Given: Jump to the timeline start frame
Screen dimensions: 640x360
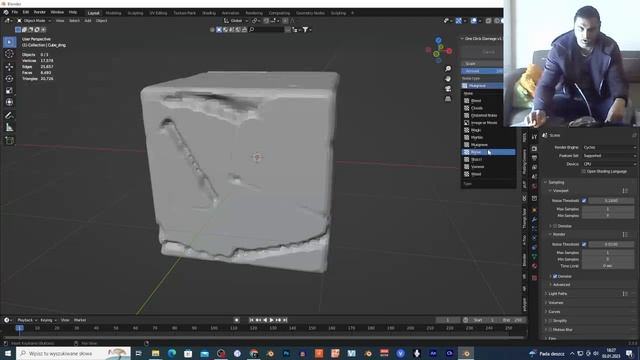Looking at the screenshot, I should [x=251, y=320].
